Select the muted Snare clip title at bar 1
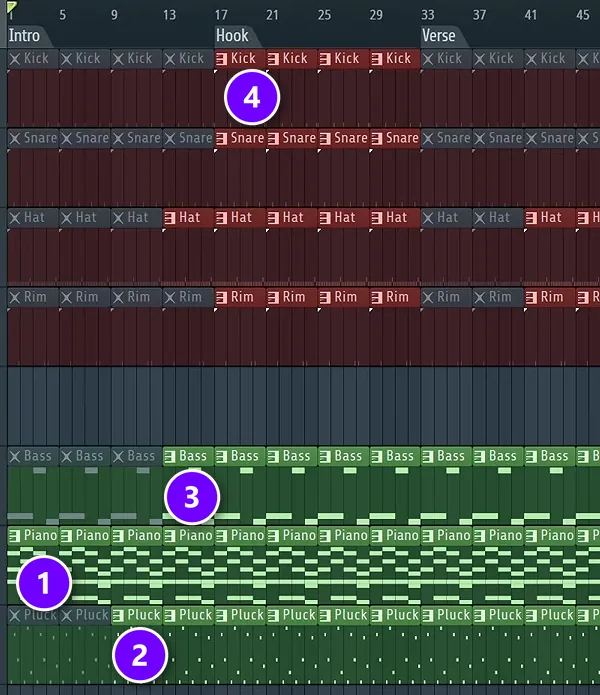Image resolution: width=600 pixels, height=695 pixels. (x=40, y=138)
